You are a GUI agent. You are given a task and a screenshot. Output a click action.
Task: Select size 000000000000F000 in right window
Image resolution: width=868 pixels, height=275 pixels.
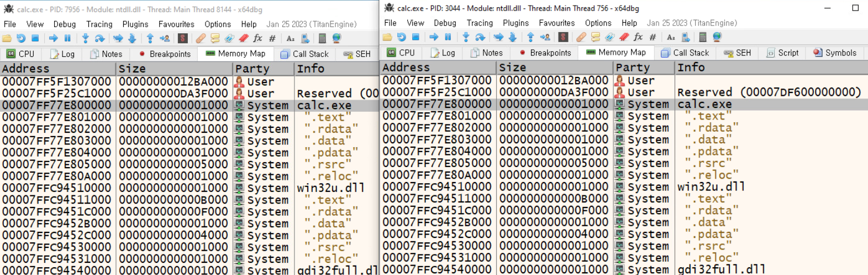[554, 210]
